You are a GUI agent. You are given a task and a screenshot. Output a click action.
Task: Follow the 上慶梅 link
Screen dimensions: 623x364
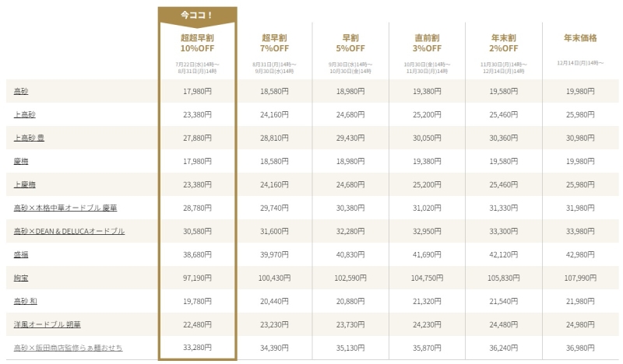(25, 184)
